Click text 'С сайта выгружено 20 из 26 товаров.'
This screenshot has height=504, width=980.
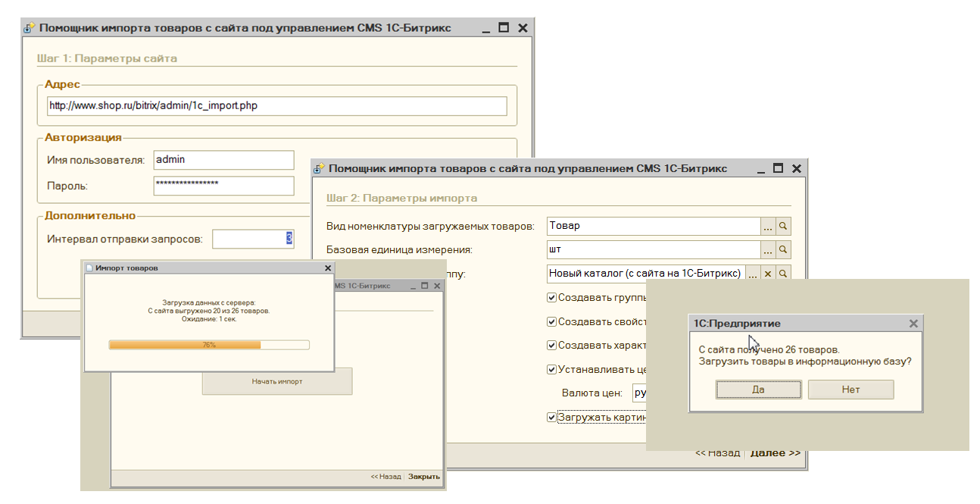coord(209,311)
